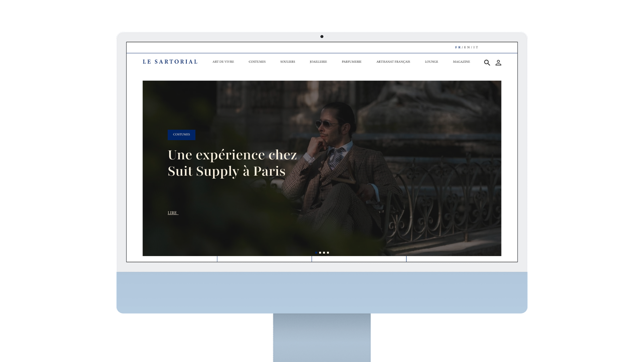This screenshot has height=362, width=644.
Task: Click the COSTUMES tag on the hero image
Action: (x=181, y=134)
